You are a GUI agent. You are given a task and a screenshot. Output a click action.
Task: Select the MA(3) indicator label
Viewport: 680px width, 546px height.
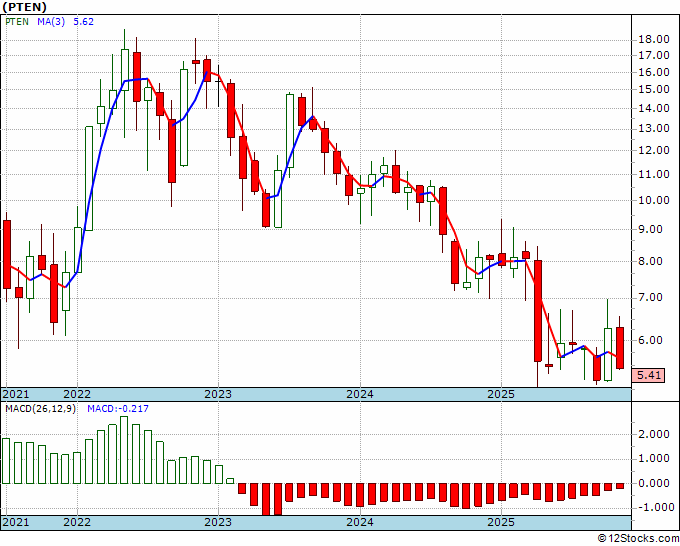point(51,22)
